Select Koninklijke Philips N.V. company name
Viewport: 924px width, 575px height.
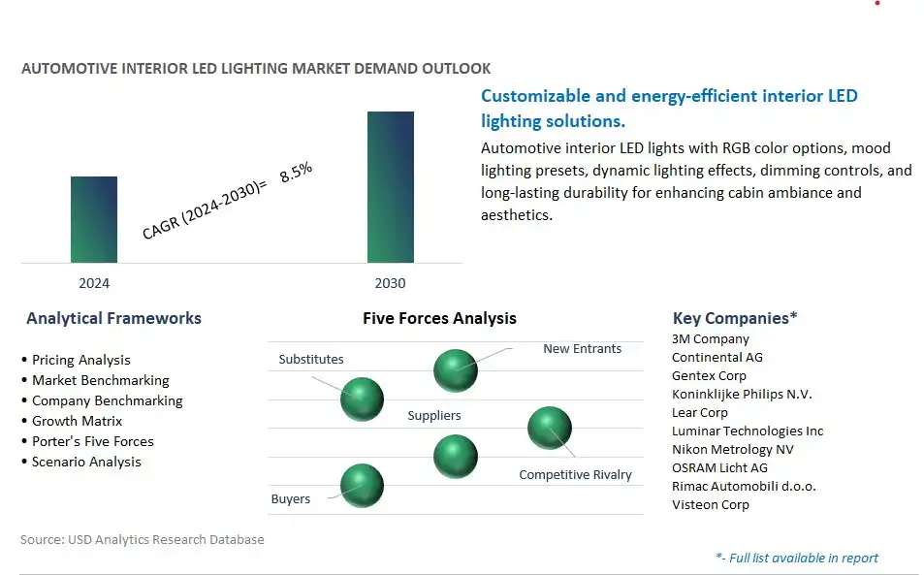click(x=742, y=394)
